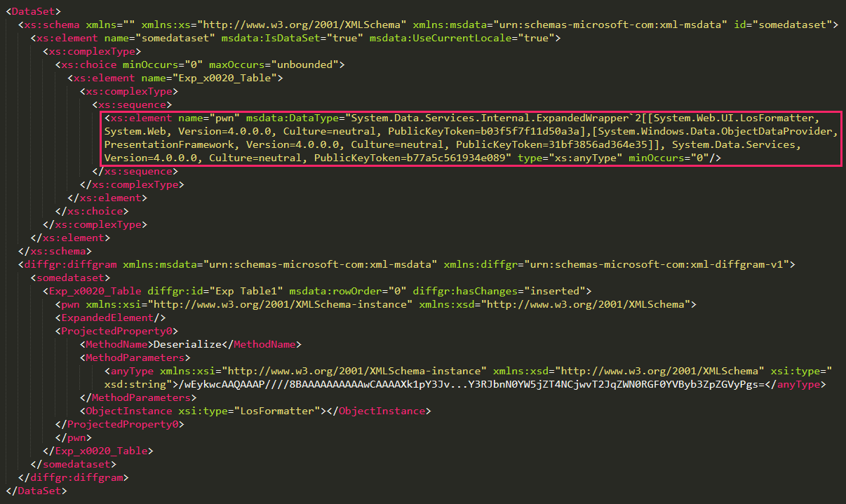Click maxOccurs="unbounded" in the xs:choice tag
The height and width of the screenshot is (504, 846).
click(274, 64)
